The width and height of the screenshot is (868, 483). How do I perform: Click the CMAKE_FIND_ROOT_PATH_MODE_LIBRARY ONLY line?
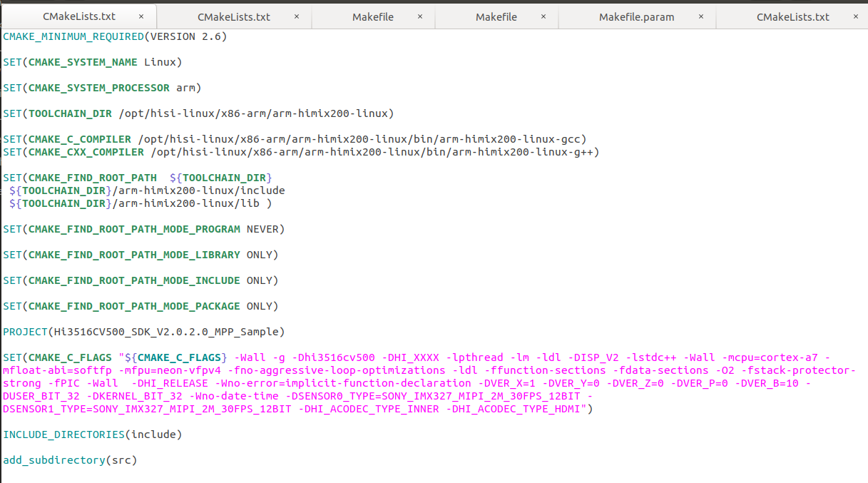141,255
